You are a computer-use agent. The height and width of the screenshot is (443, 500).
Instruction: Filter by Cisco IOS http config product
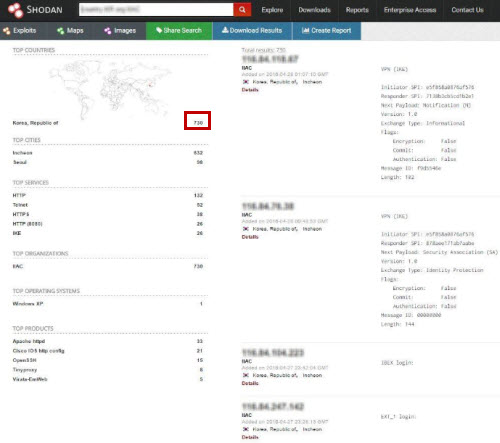tap(38, 351)
